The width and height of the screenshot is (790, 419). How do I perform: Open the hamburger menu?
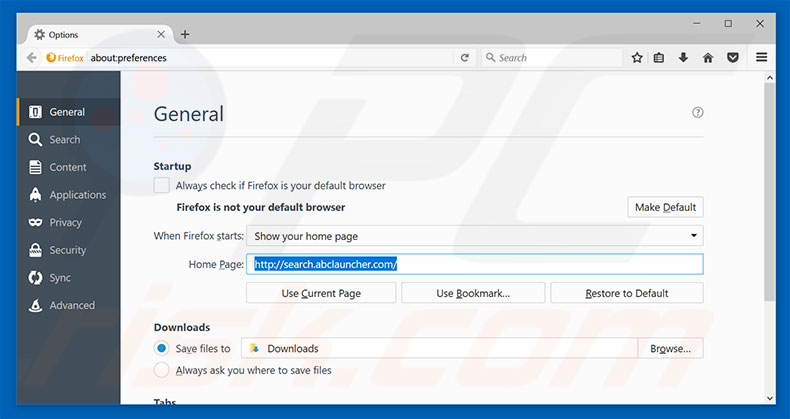pos(761,57)
